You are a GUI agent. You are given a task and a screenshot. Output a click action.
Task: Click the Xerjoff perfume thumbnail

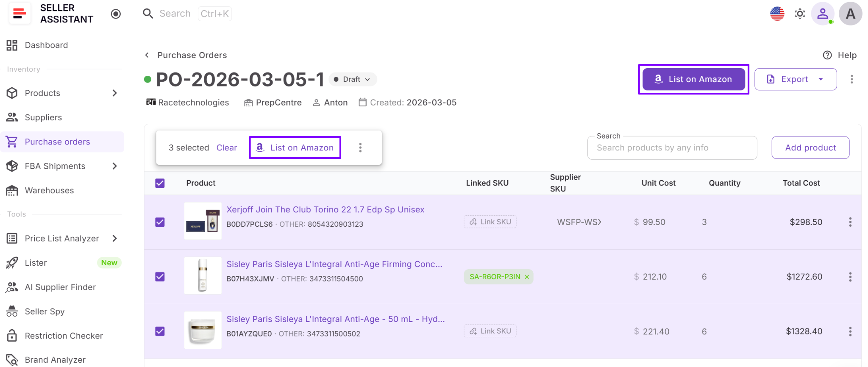point(203,221)
